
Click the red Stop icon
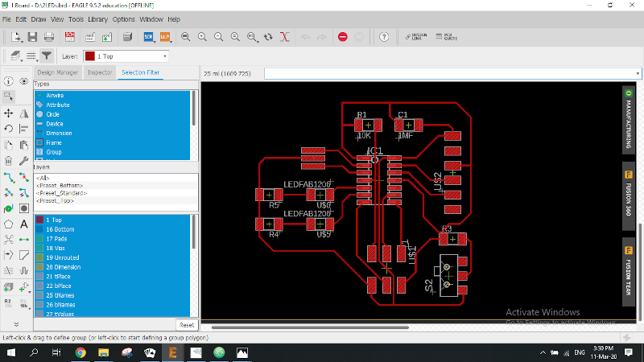click(343, 37)
